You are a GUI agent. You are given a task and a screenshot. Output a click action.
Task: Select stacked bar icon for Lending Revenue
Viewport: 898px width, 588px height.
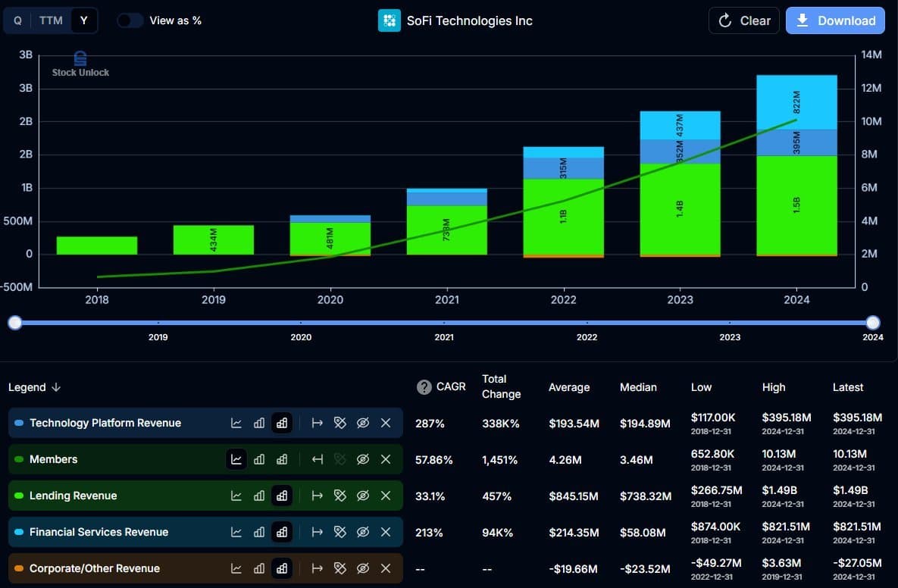[282, 496]
